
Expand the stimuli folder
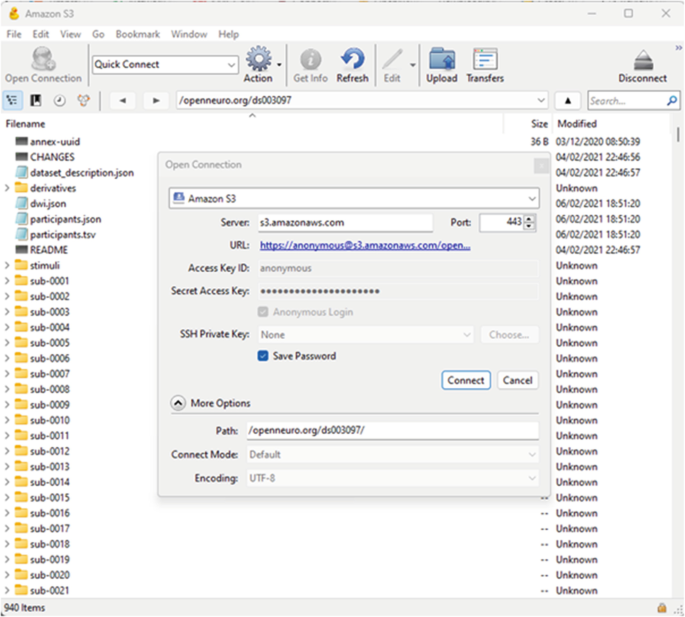click(7, 265)
